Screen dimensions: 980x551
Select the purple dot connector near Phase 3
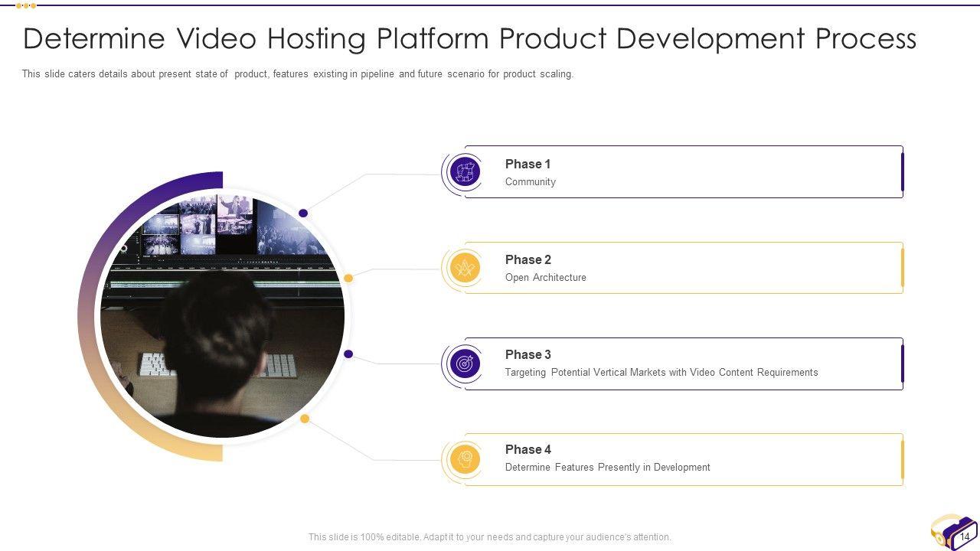(x=348, y=354)
